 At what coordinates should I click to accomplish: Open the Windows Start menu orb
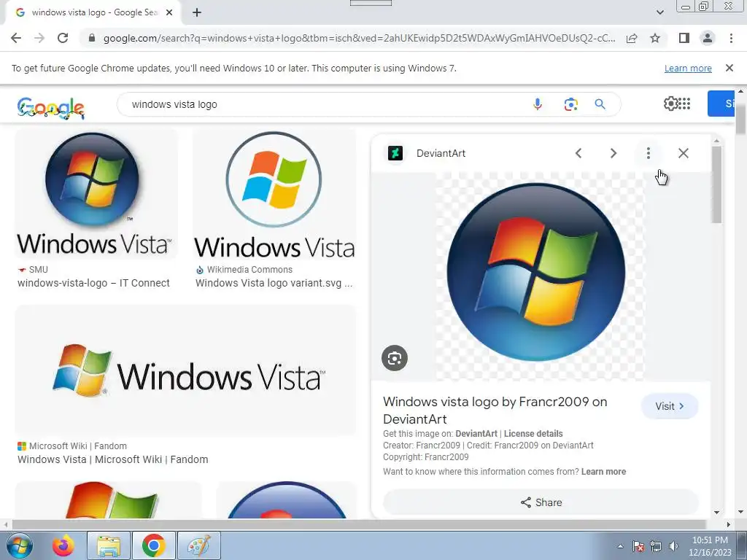[19, 545]
